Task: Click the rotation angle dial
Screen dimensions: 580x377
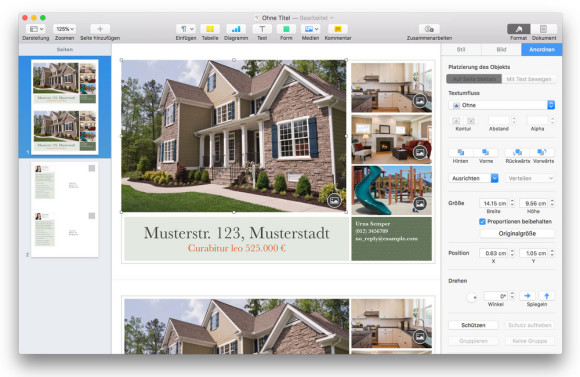Action: click(472, 297)
